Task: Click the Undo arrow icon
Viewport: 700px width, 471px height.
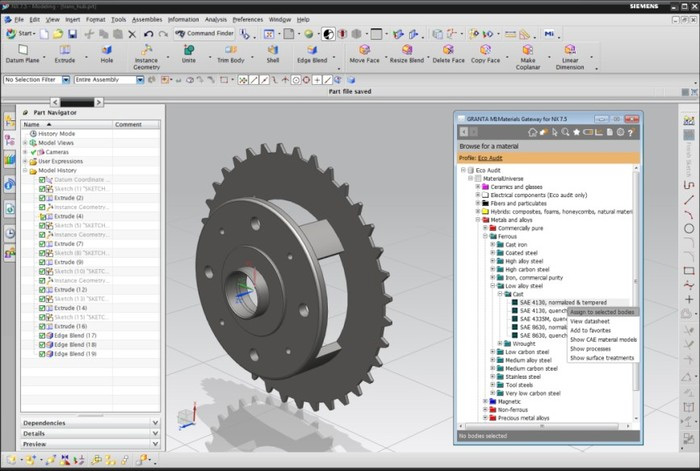Action: [148, 34]
